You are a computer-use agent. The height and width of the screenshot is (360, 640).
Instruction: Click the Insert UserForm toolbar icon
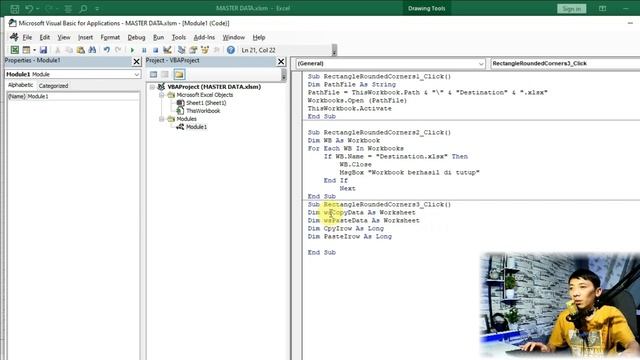26,50
